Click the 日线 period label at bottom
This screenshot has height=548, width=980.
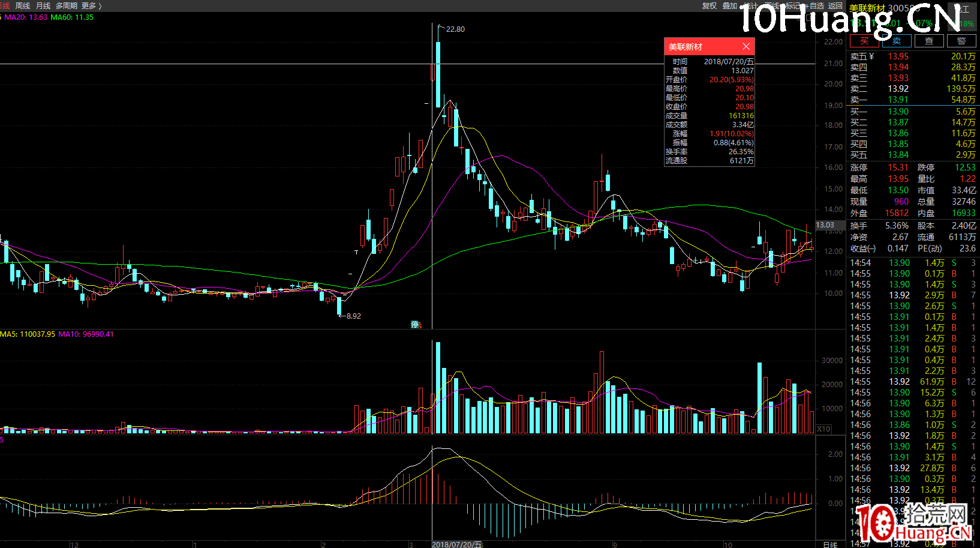[830, 544]
